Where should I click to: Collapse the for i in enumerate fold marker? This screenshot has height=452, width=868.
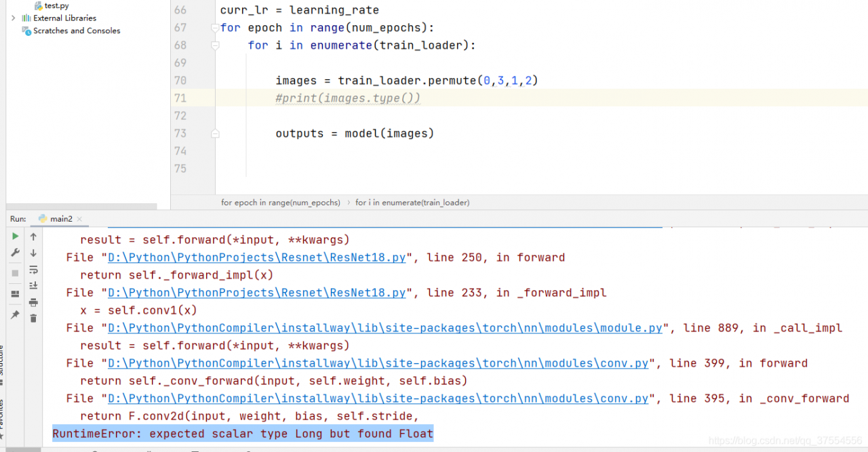click(215, 45)
